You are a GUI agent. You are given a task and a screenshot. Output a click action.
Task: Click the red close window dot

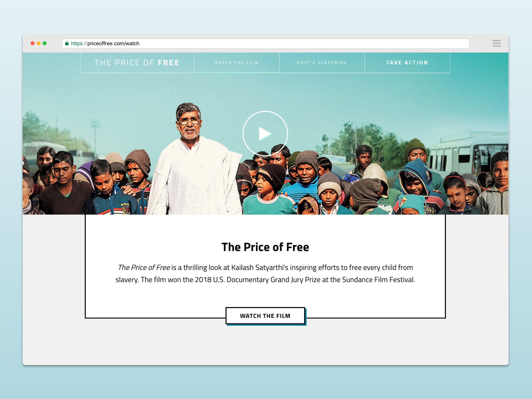point(33,43)
